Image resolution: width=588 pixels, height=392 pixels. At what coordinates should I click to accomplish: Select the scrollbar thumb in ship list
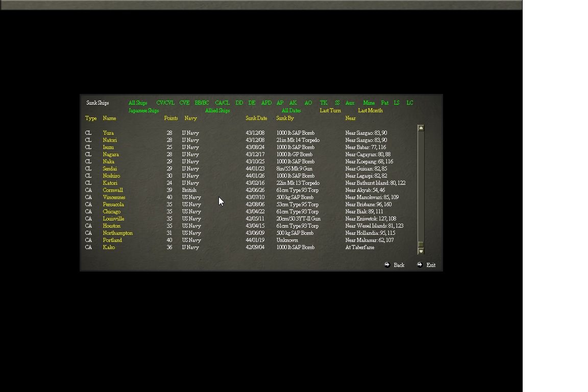(x=421, y=244)
